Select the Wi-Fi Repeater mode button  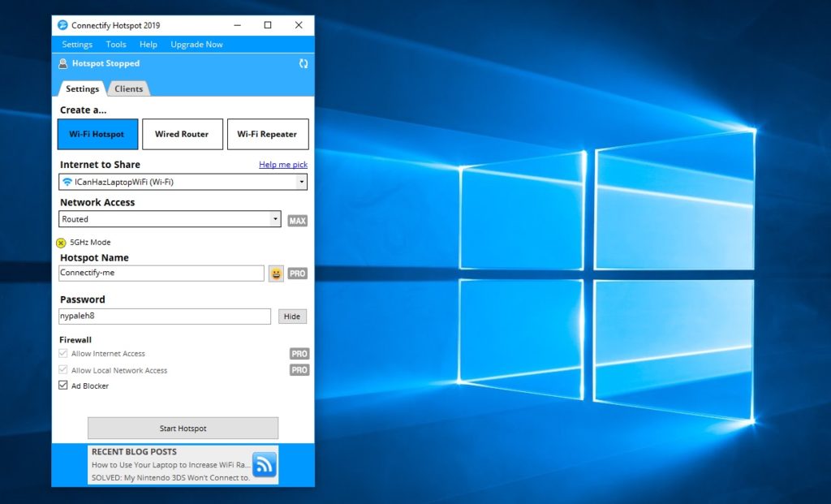pos(267,135)
